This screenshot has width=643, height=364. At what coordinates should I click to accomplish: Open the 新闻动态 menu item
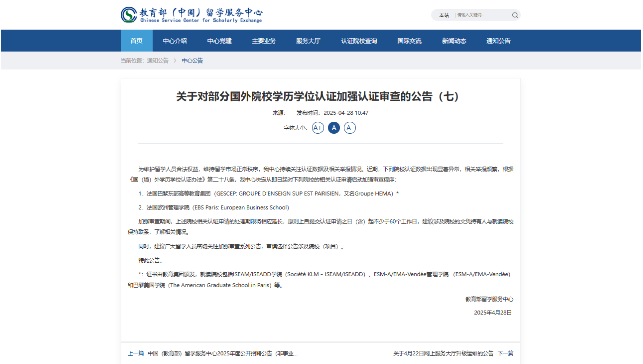454,41
